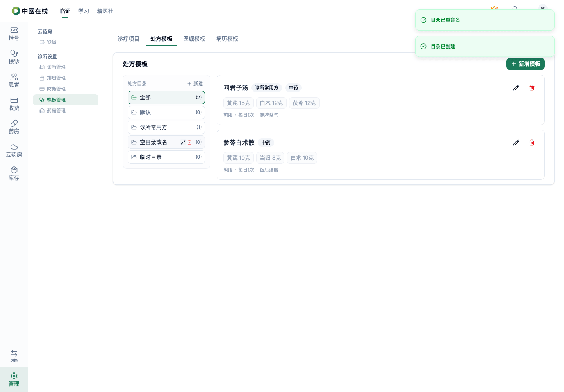
Task: Click the 黄芪 10克 herb chip
Action: (x=239, y=158)
